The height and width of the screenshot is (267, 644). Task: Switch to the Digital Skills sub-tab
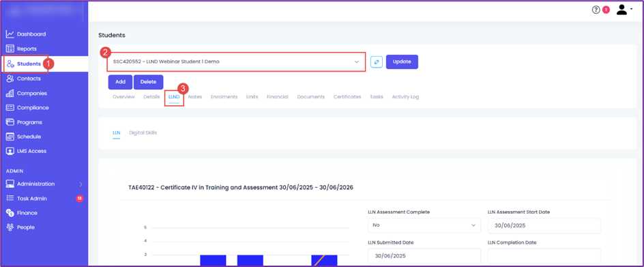(x=143, y=133)
